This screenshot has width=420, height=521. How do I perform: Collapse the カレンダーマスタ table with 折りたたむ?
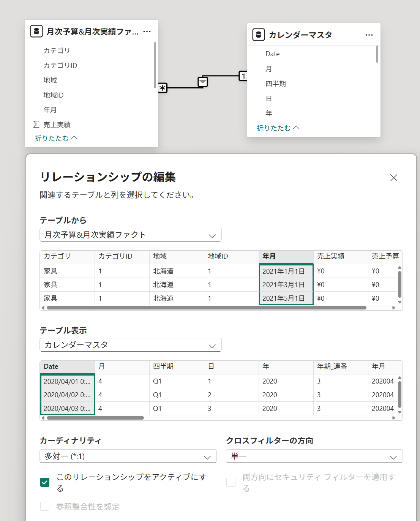point(278,128)
